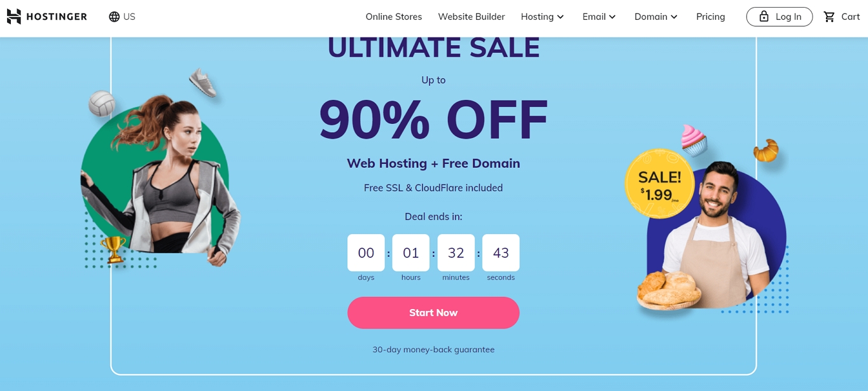This screenshot has width=868, height=391.
Task: Go to Website Builder
Action: coord(471,17)
